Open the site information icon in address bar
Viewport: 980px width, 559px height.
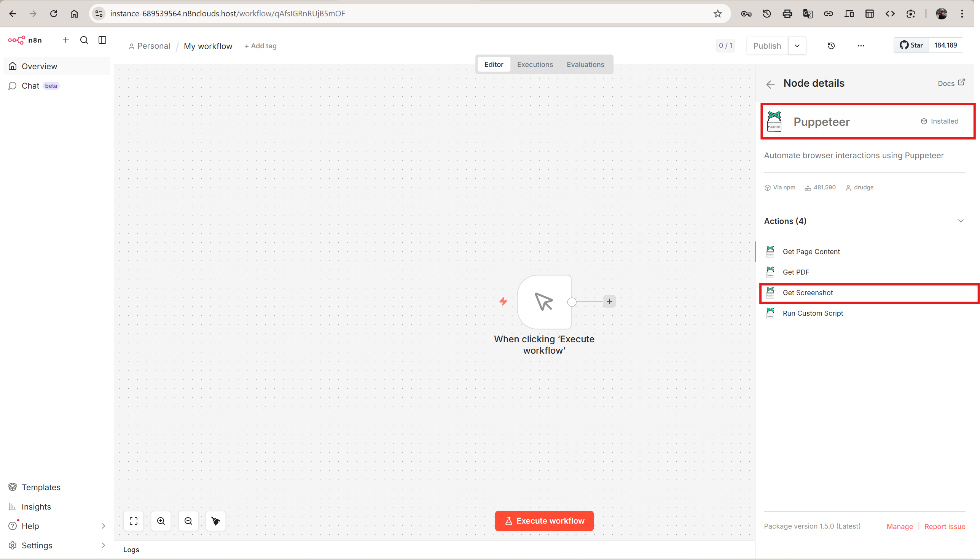[x=99, y=14]
